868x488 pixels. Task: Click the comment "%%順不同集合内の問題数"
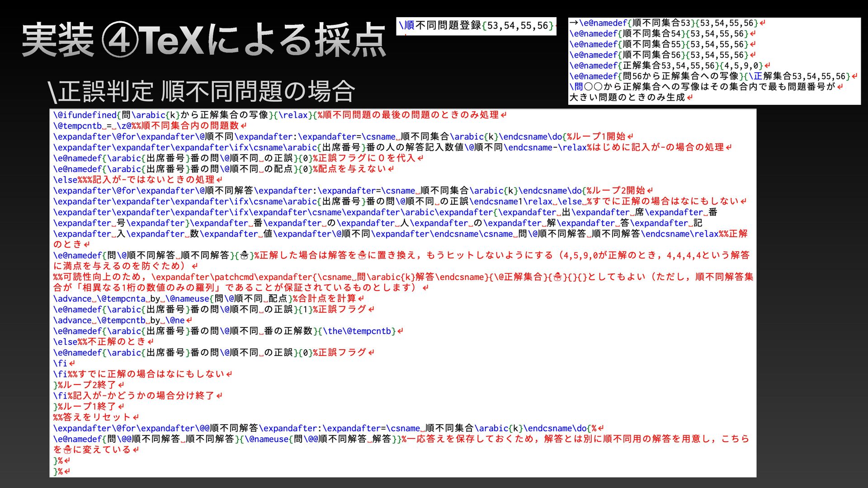(x=189, y=126)
